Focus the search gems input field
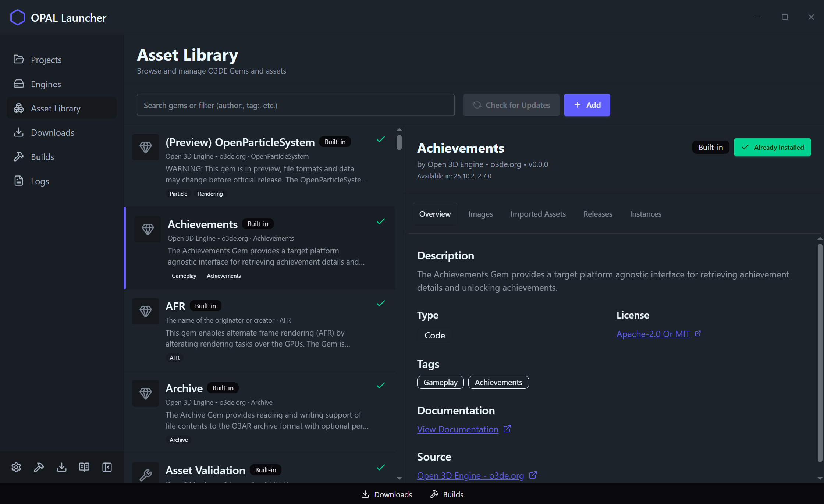The width and height of the screenshot is (824, 504). (x=296, y=105)
